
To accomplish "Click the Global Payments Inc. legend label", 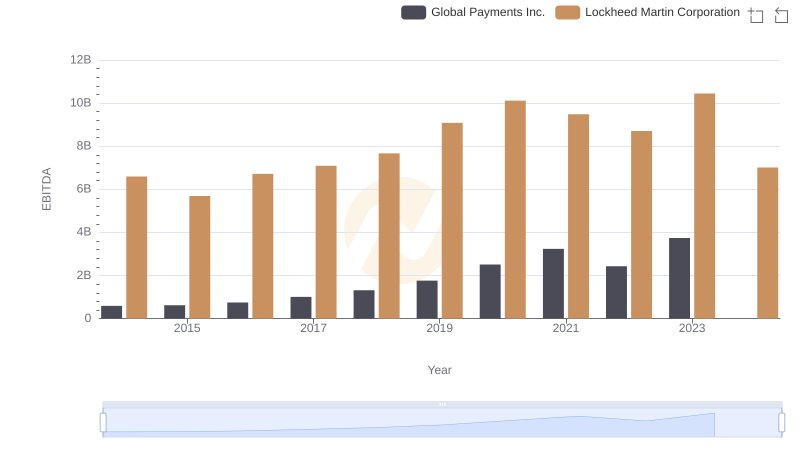I will (488, 12).
